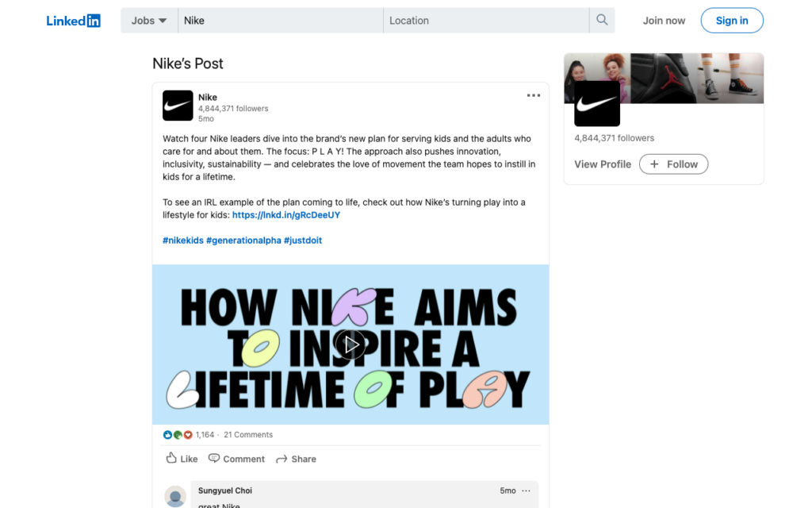The image size is (812, 508).
Task: Open Nike author name in post header
Action: [x=208, y=97]
